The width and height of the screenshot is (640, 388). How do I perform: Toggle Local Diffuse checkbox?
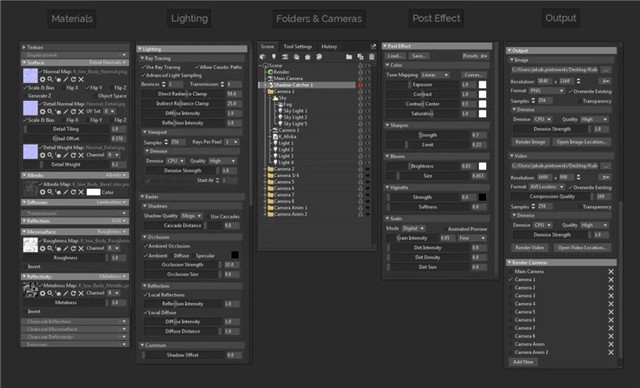(x=146, y=313)
